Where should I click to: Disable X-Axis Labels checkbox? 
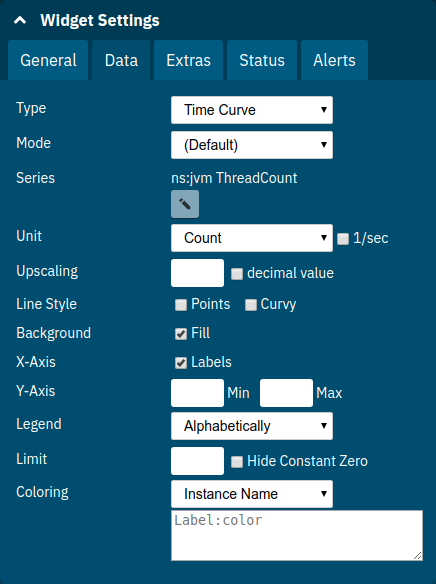pos(181,363)
